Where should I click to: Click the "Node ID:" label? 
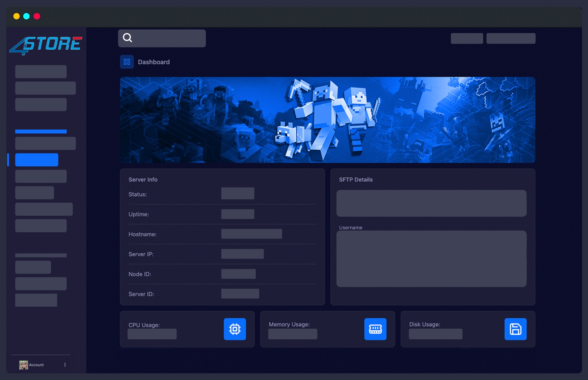140,274
